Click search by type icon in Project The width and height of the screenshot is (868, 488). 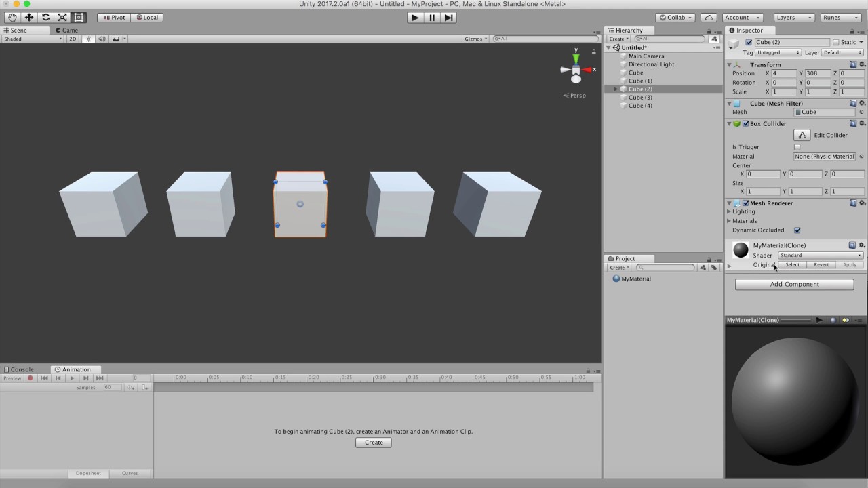[x=703, y=268]
